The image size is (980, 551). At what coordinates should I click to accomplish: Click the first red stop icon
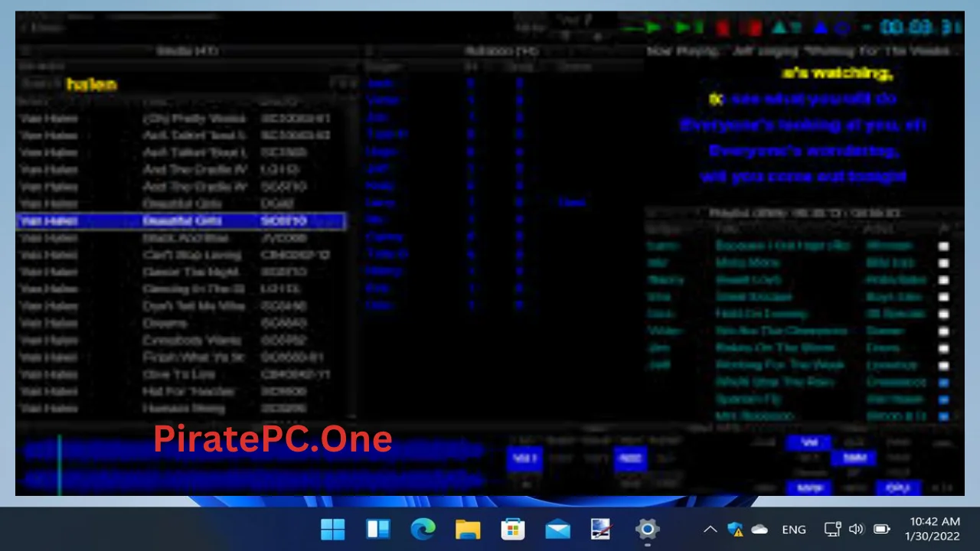[x=722, y=28]
